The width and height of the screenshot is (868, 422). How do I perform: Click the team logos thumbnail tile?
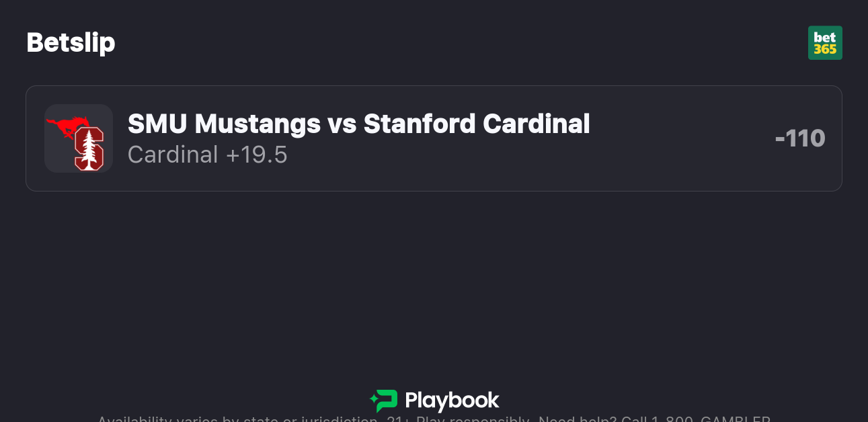click(78, 138)
